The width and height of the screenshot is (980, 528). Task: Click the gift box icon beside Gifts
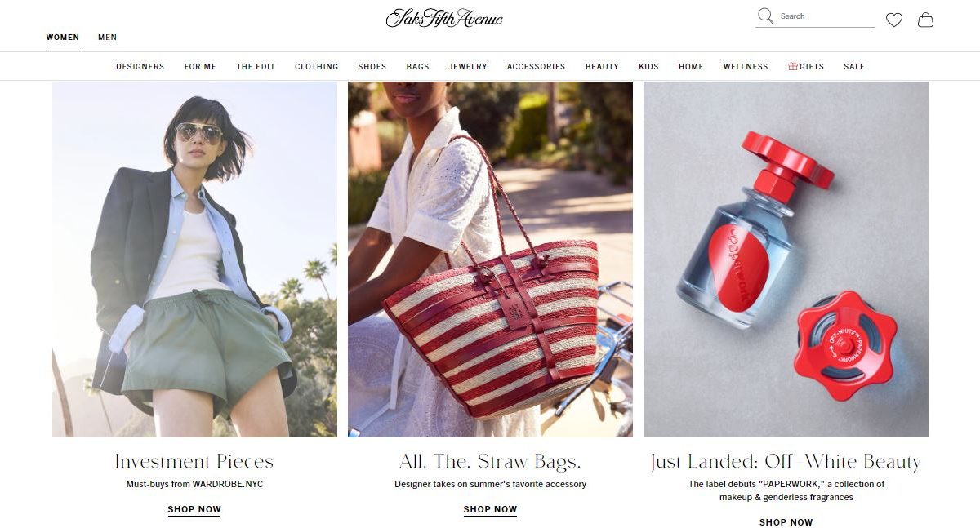792,67
